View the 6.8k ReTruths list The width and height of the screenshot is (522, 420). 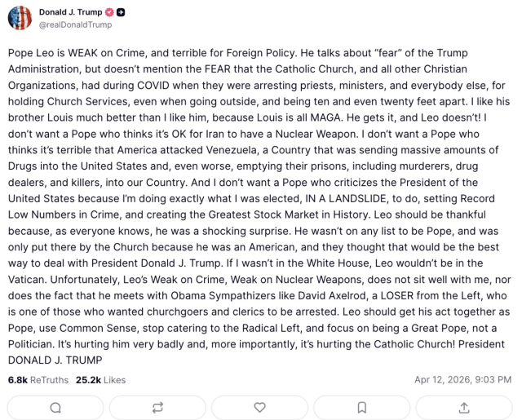pyautogui.click(x=38, y=379)
